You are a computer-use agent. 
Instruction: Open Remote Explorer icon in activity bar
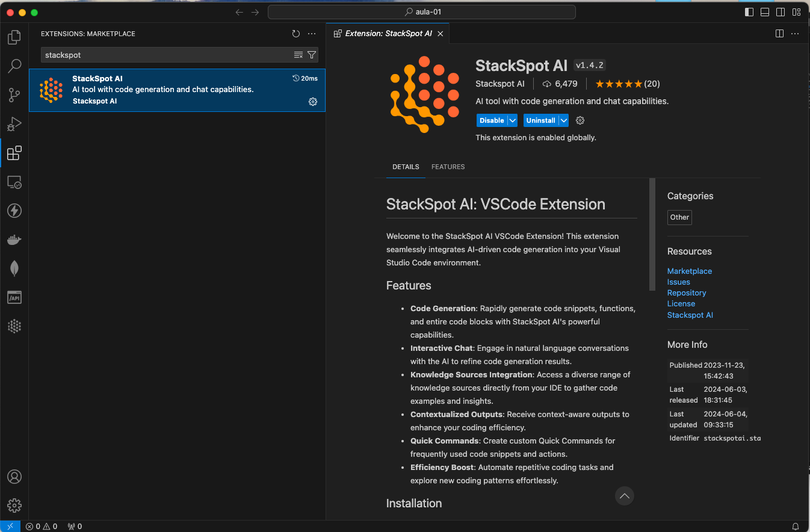click(x=14, y=182)
